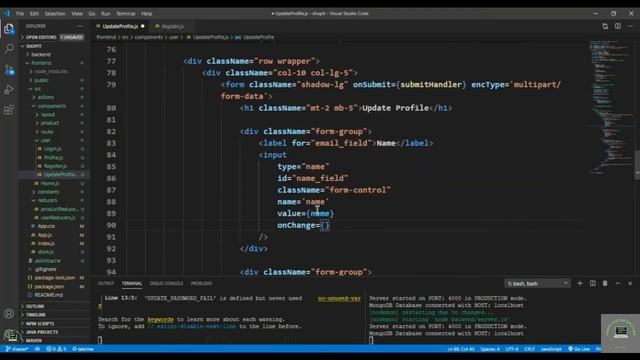Viewport: 640px width, 360px height.
Task: Click Go Live in status bar
Action: tap(579, 349)
